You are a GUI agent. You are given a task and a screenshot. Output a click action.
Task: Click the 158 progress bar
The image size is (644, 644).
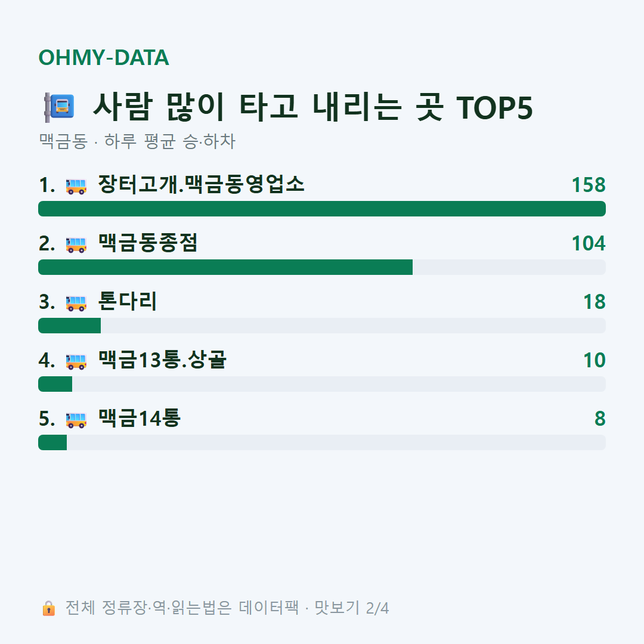click(x=322, y=209)
